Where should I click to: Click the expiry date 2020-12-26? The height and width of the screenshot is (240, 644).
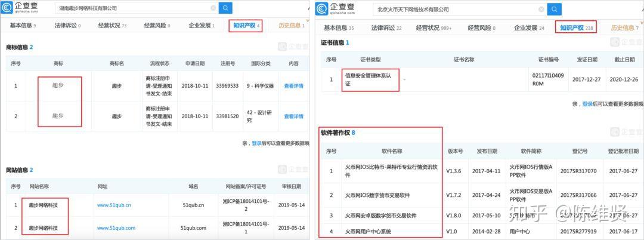coord(624,79)
